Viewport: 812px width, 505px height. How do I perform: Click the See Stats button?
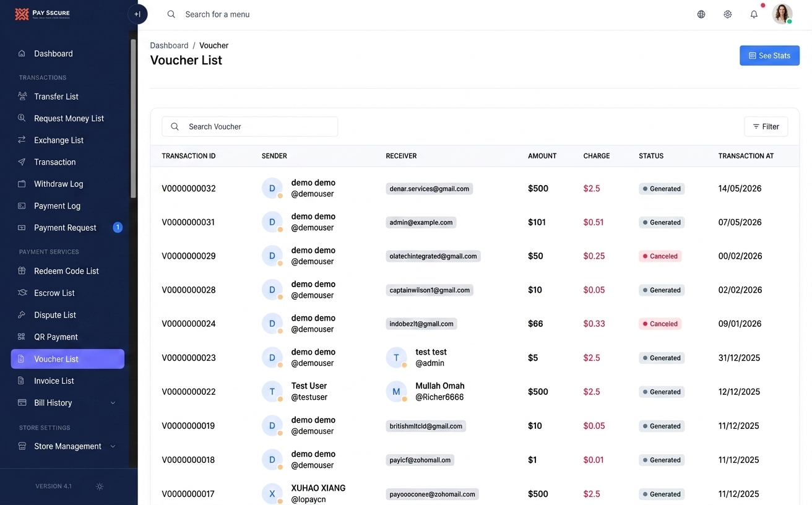coord(769,56)
